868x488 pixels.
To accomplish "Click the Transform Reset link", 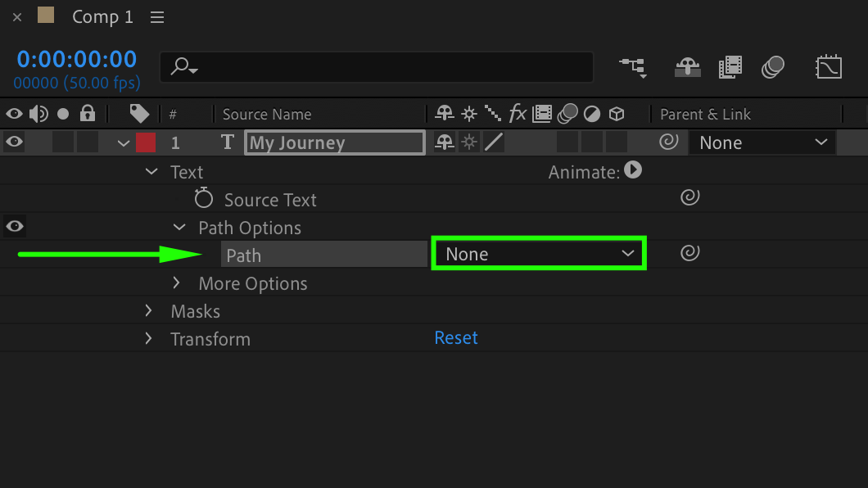I will [456, 337].
